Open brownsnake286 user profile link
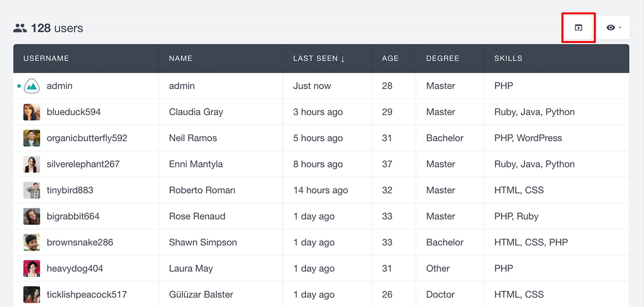 80,242
